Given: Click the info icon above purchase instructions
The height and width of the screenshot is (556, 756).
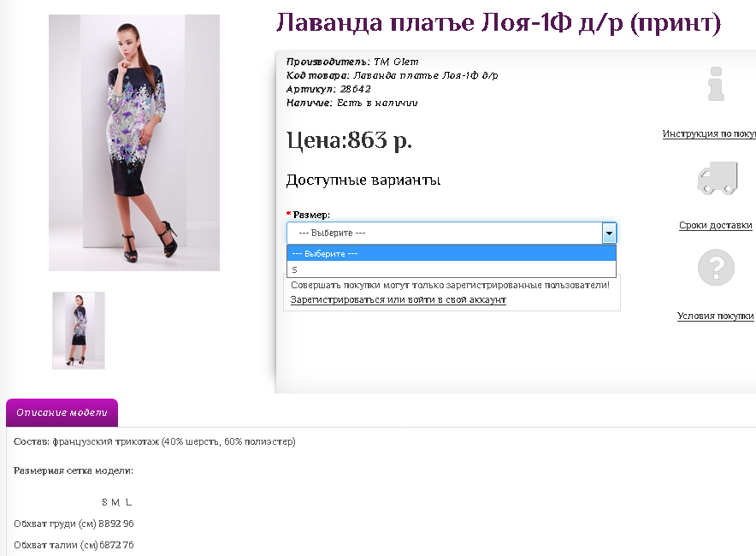Looking at the screenshot, I should click(x=716, y=84).
